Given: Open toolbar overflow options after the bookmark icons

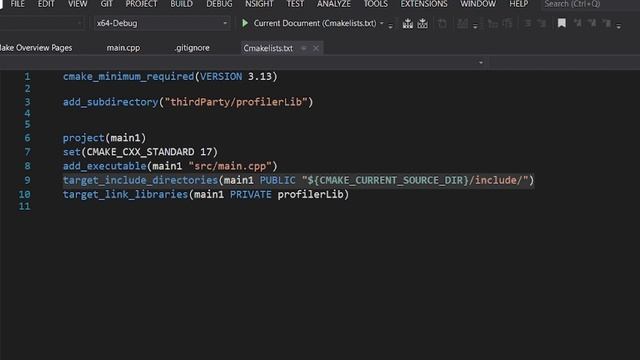Looking at the screenshot, I should click(x=619, y=25).
